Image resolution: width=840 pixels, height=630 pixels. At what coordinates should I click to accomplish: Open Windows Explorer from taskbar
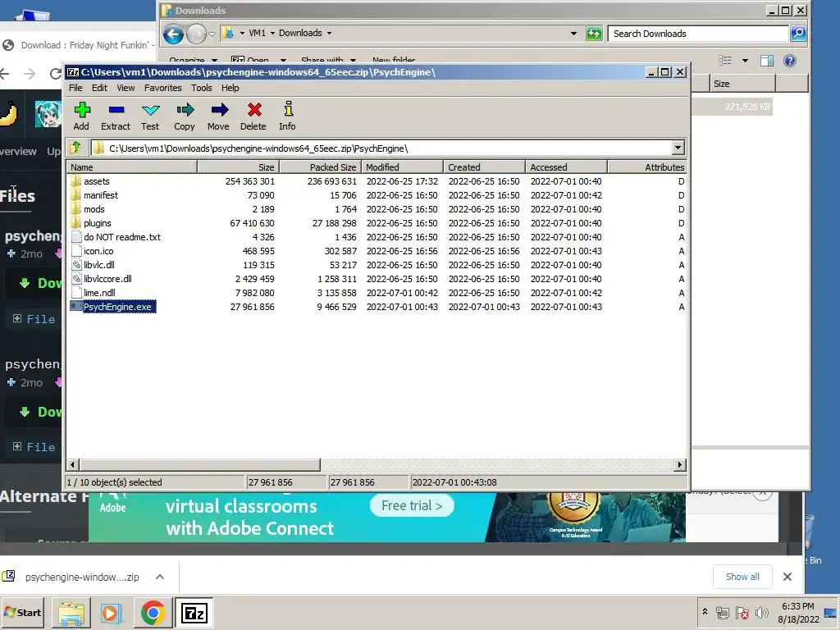(71, 613)
